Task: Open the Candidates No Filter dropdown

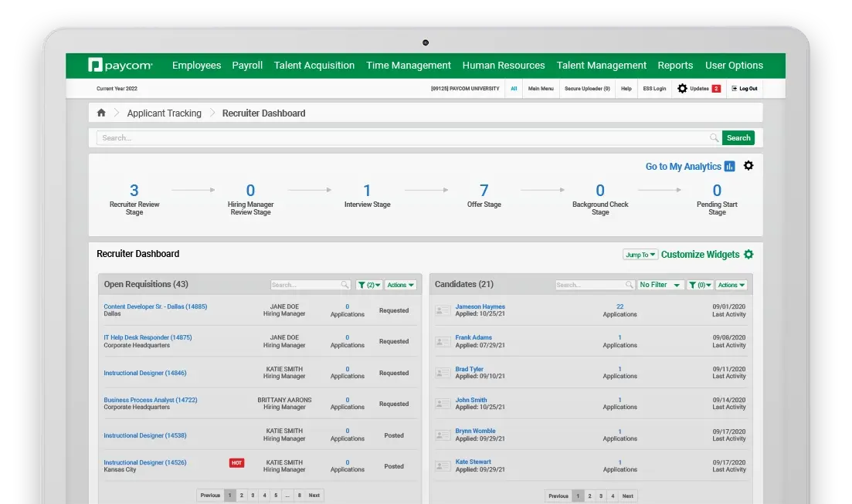Action: pos(660,285)
